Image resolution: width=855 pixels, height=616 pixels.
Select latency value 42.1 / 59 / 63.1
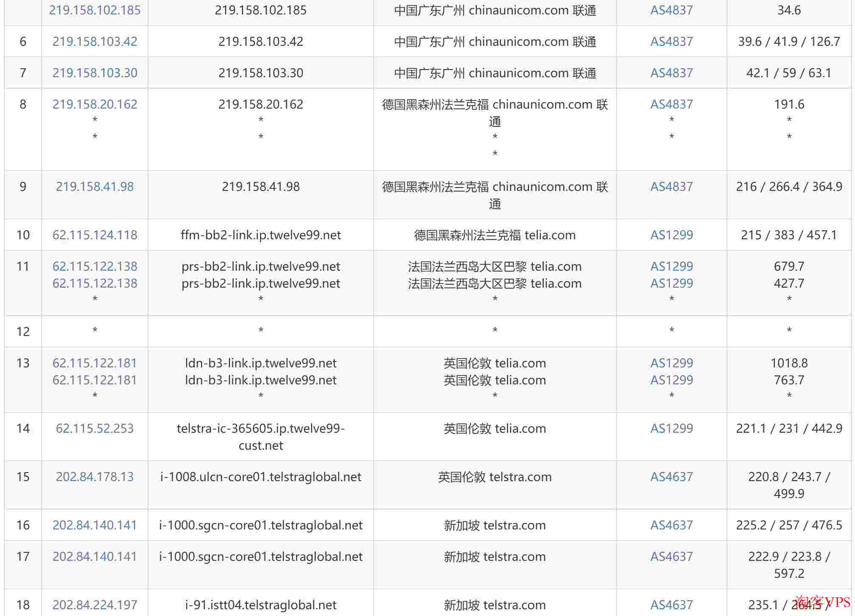point(789,73)
